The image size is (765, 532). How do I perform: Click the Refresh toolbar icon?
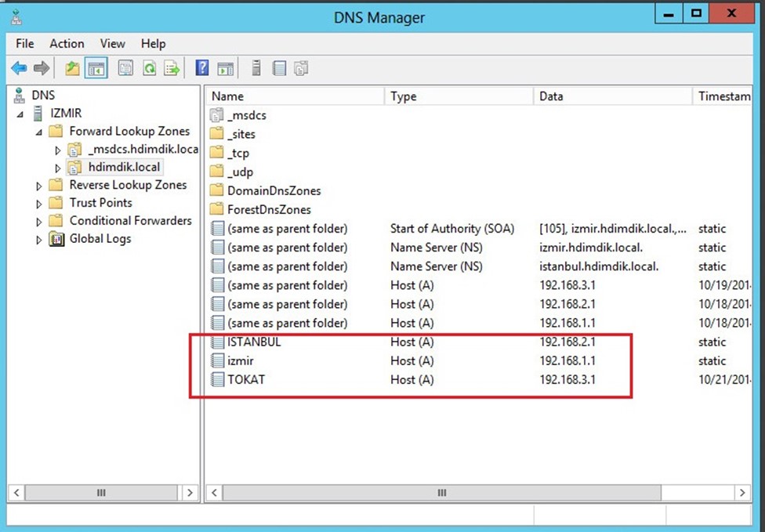pos(149,68)
